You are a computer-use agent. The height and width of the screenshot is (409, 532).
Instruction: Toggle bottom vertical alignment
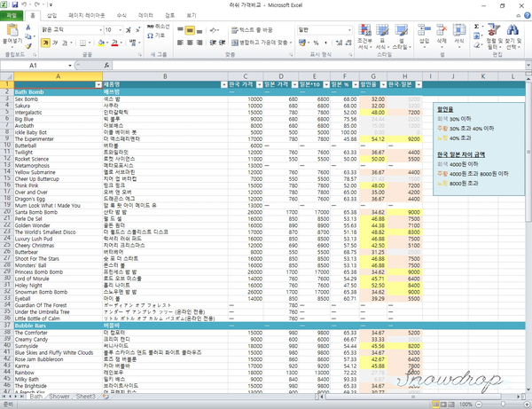point(199,30)
